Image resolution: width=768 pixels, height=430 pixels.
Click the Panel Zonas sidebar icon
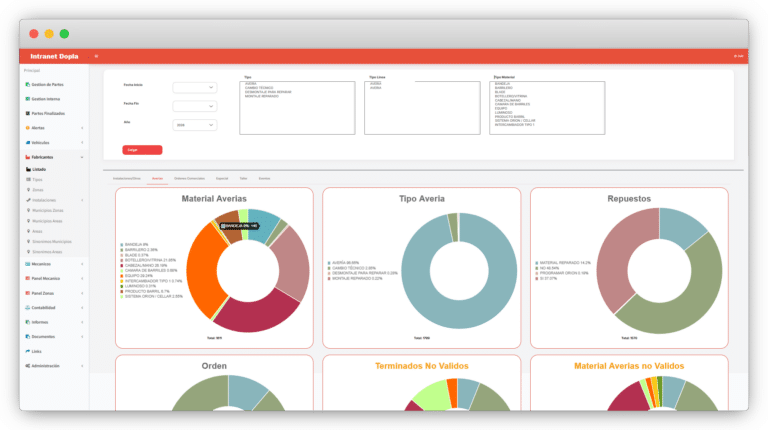27,293
